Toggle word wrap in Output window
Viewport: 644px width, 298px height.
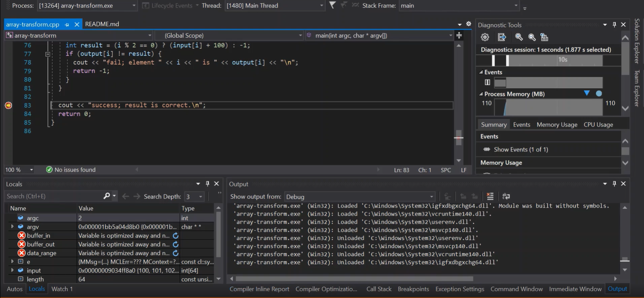coord(506,196)
